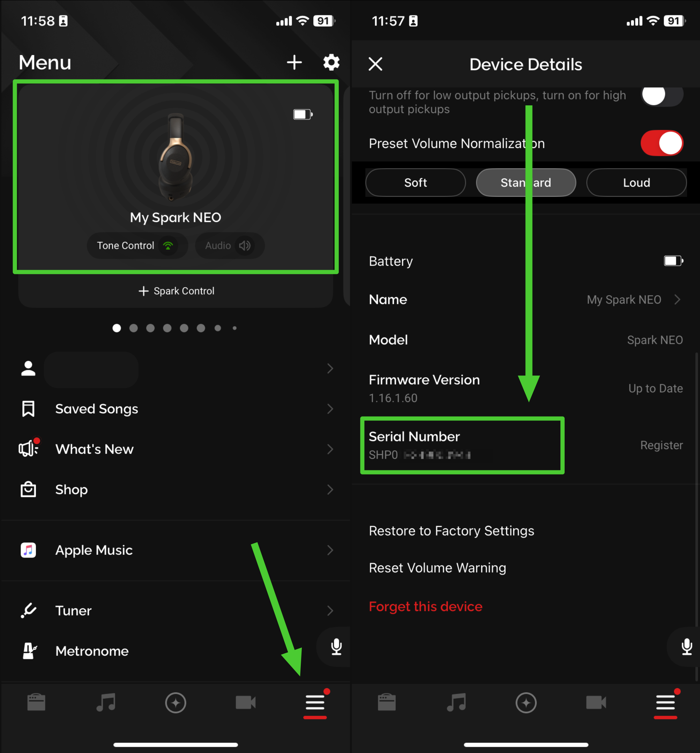Open the Shop menu item
Screen dimensions: 700x753
tap(176, 489)
